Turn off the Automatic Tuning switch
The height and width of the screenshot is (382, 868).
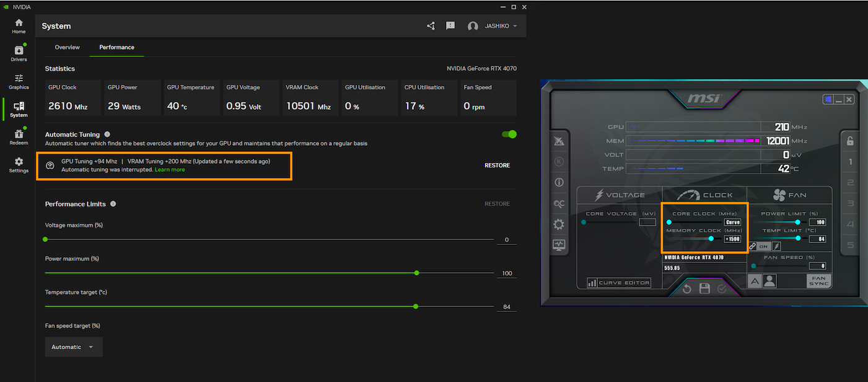pyautogui.click(x=509, y=135)
